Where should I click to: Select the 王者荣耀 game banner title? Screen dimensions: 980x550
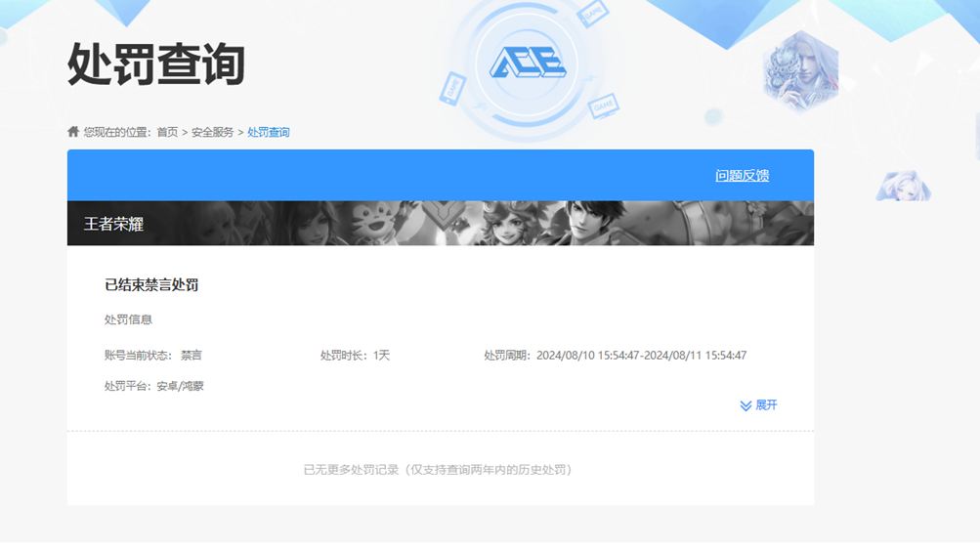point(113,224)
